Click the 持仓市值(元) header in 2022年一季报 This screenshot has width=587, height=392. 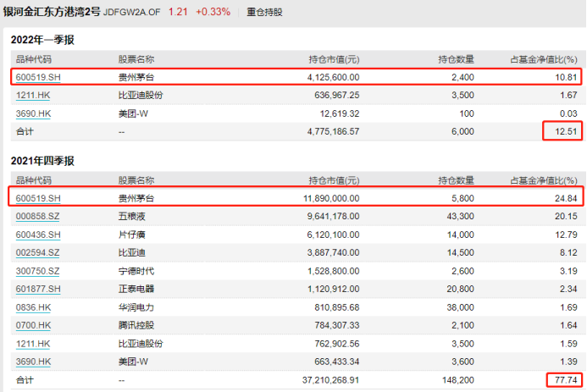334,59
